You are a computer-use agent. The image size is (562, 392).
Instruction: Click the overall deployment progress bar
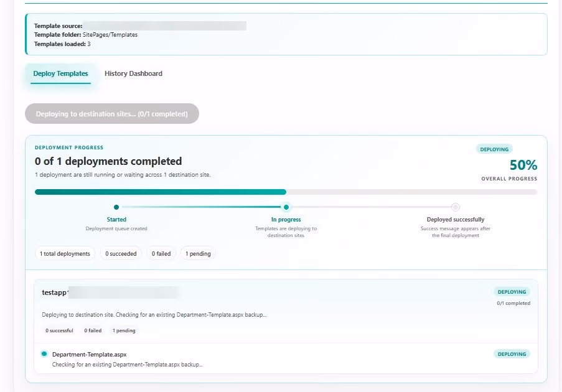[286, 192]
